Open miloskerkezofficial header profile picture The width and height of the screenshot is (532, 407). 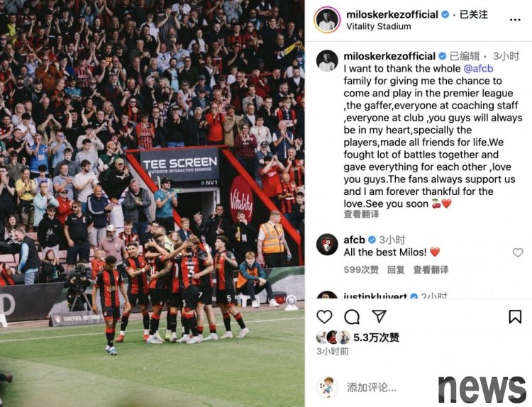coord(327,20)
